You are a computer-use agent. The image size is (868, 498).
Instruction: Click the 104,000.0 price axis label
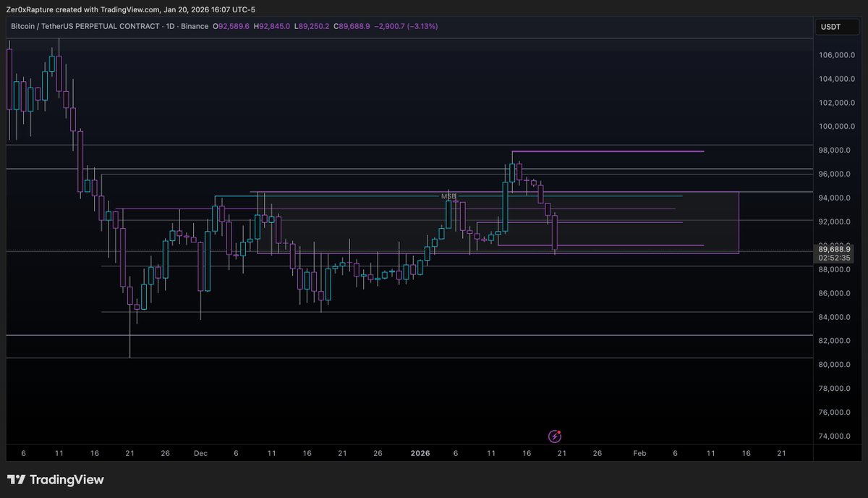point(838,79)
